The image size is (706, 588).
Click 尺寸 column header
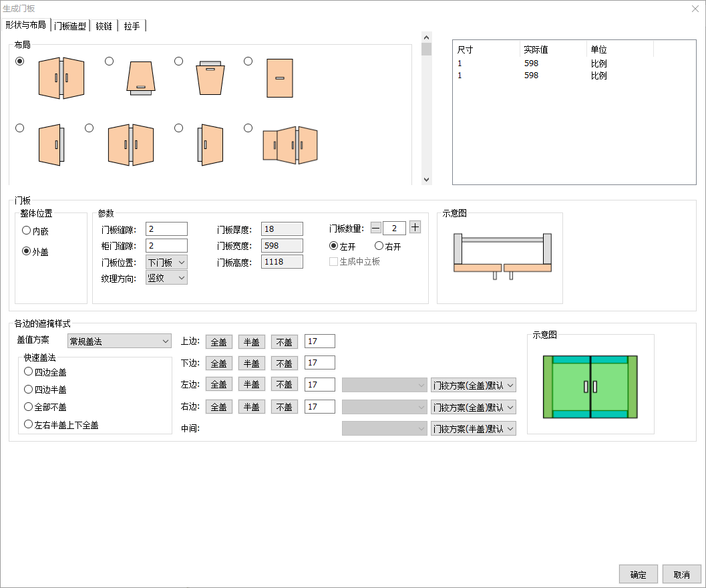tap(486, 49)
